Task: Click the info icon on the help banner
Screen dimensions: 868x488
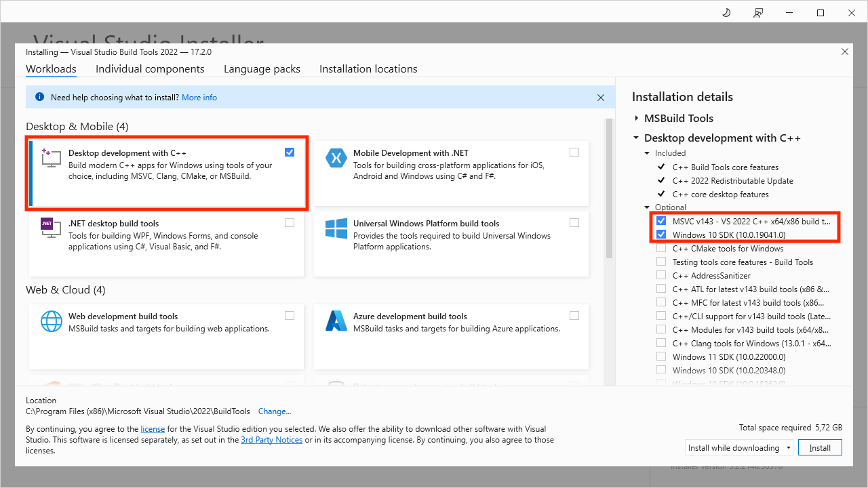Action: coord(39,97)
